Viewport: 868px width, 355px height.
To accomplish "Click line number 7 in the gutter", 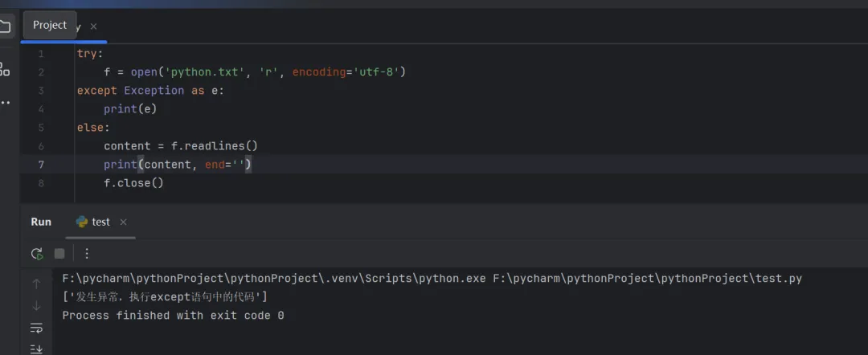I will [41, 165].
